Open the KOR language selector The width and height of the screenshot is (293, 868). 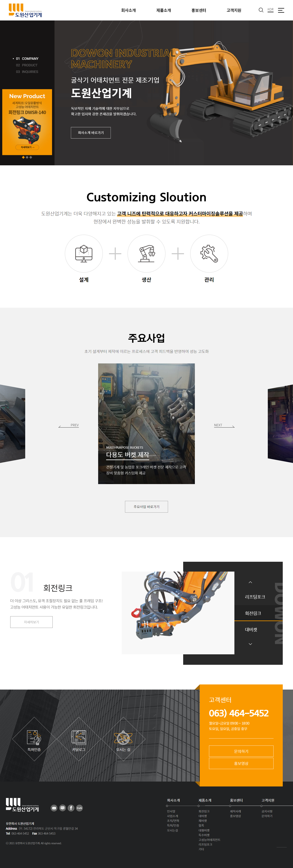[270, 10]
